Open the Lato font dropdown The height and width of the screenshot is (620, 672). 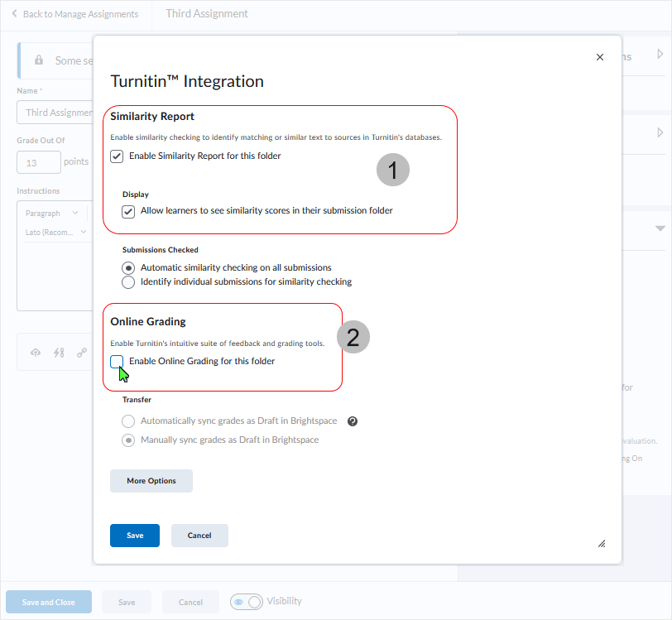pos(55,233)
